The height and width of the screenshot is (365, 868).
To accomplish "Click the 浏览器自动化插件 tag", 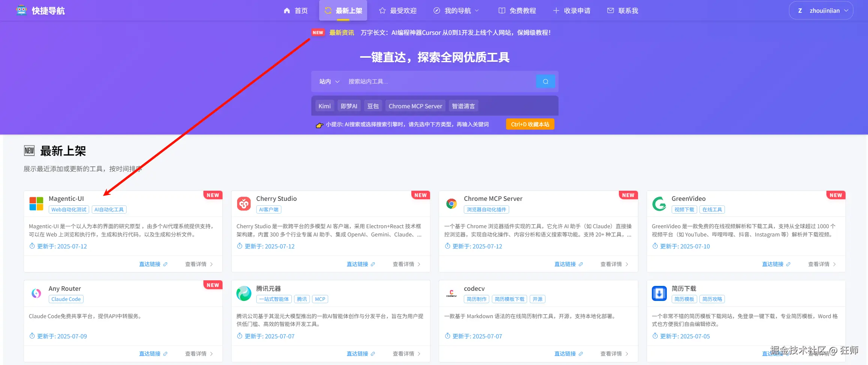I will [486, 209].
